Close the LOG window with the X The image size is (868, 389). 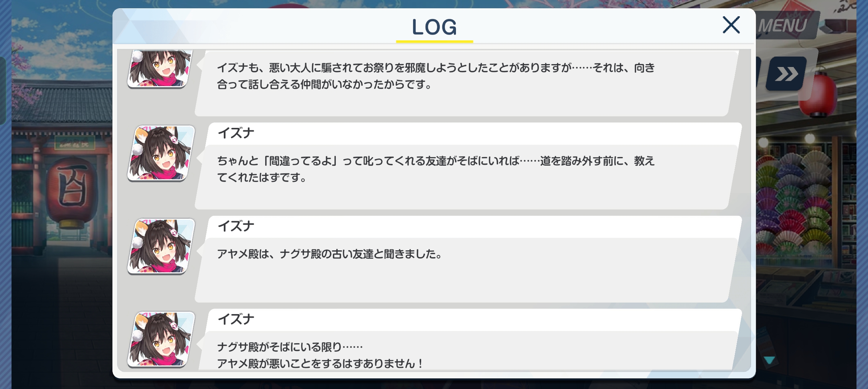point(731,25)
